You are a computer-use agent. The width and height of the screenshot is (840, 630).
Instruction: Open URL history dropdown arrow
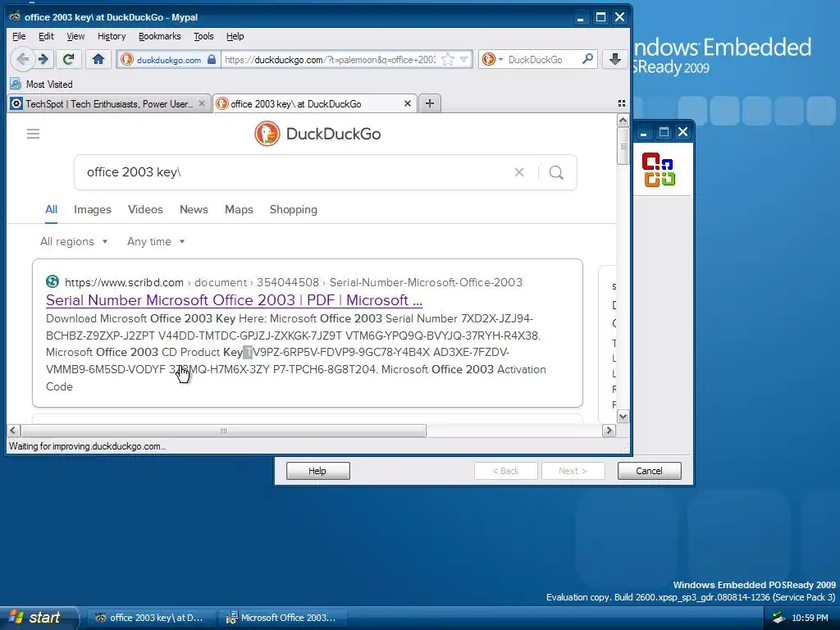click(464, 59)
